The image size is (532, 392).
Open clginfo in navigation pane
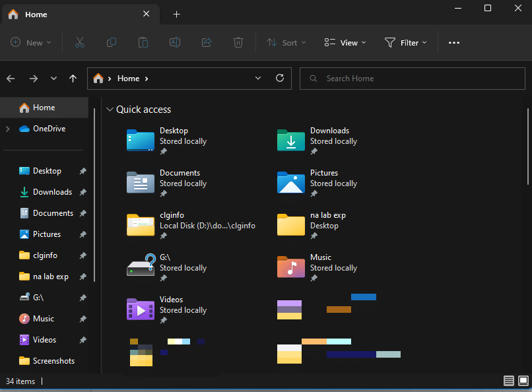coord(38,255)
